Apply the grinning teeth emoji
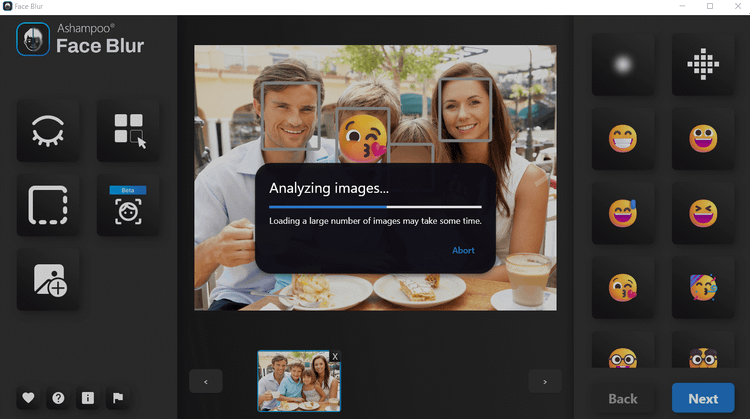 (x=623, y=139)
